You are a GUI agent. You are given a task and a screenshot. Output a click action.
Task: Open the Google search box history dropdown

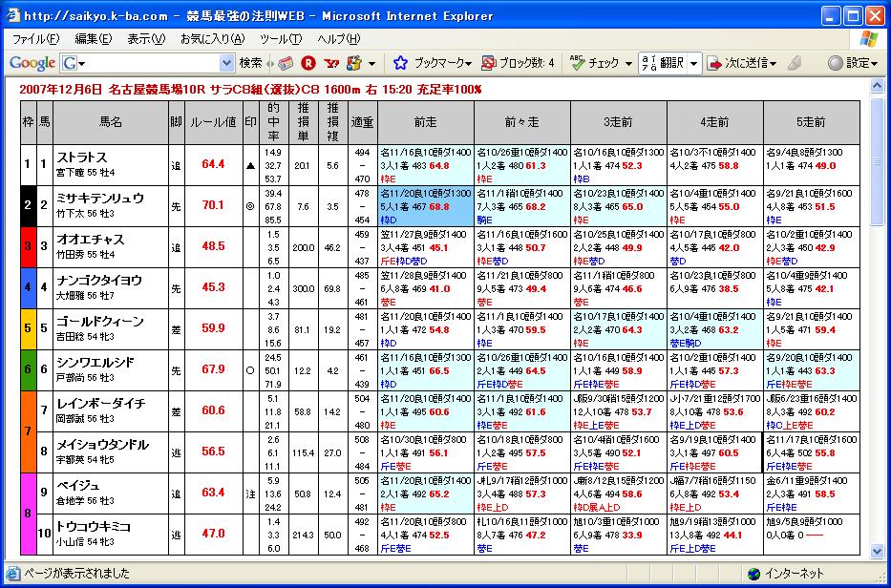226,63
